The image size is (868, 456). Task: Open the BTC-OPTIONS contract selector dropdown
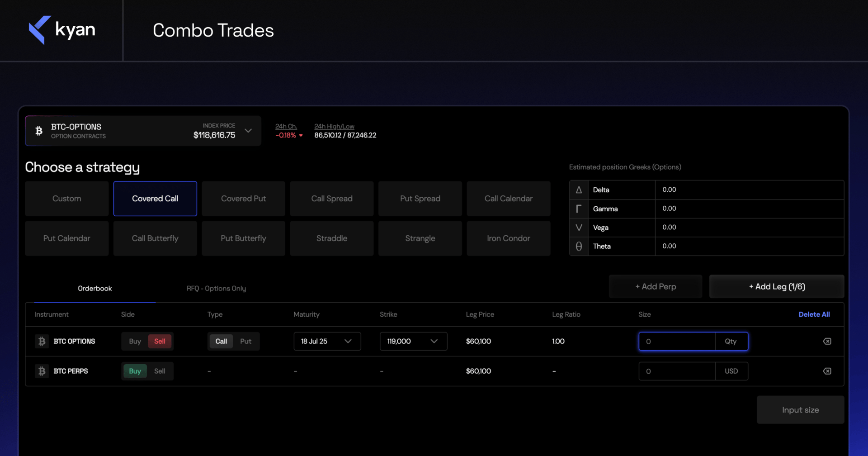pyautogui.click(x=143, y=131)
